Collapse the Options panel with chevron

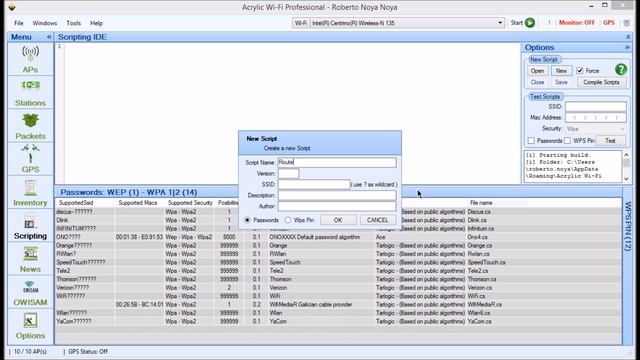(627, 47)
